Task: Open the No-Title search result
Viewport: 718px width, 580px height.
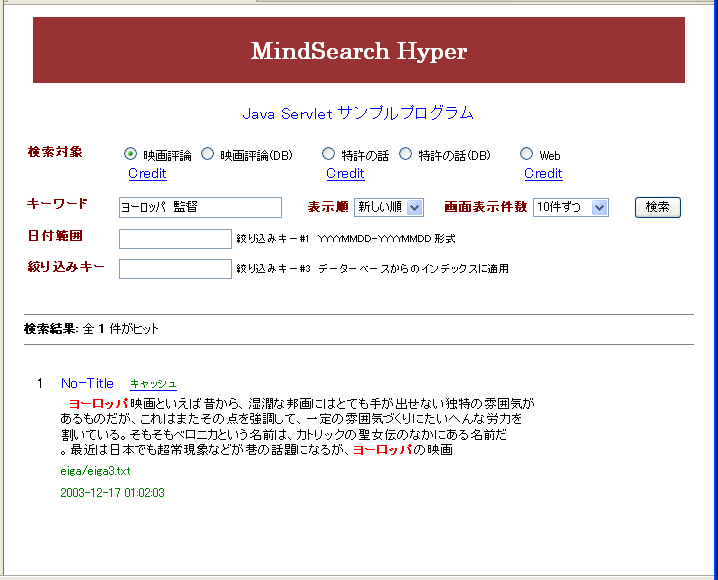Action: coord(87,383)
